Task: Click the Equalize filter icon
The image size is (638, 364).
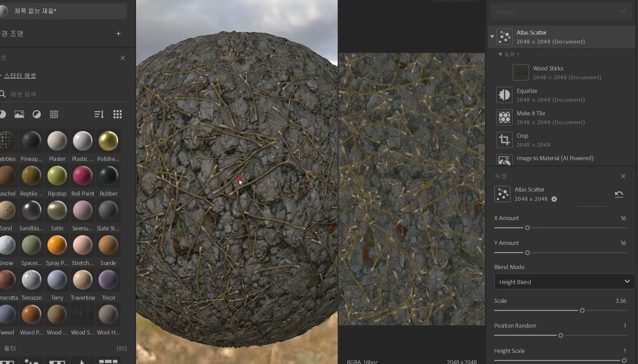Action: point(504,95)
